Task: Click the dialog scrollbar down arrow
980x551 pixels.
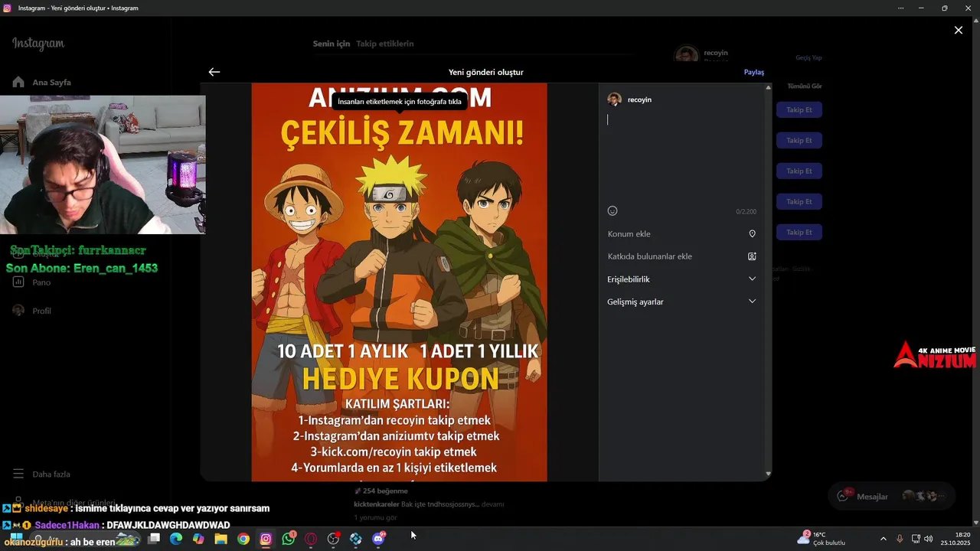Action: point(768,474)
